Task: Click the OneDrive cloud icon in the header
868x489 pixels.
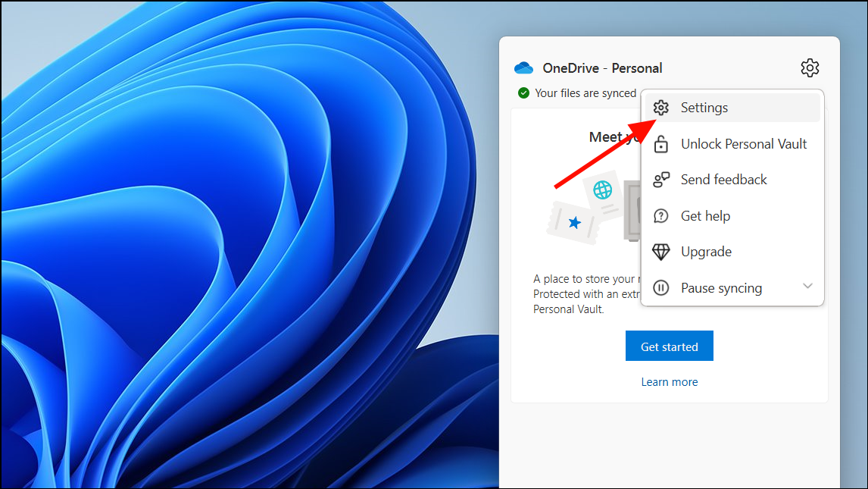Action: (x=523, y=67)
